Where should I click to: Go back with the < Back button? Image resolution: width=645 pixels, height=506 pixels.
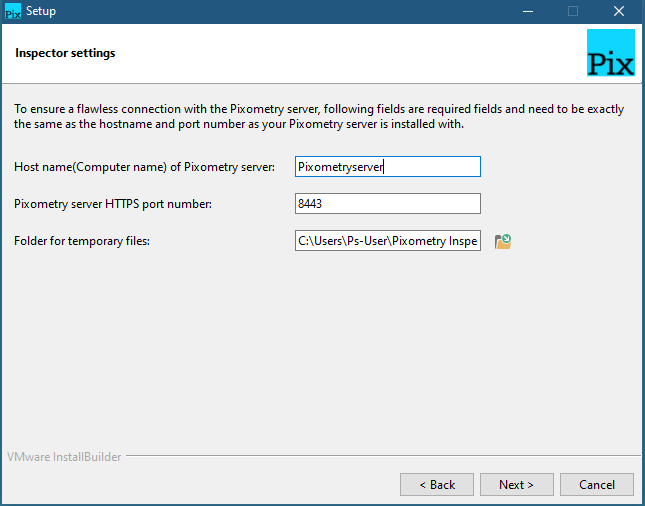tap(437, 485)
